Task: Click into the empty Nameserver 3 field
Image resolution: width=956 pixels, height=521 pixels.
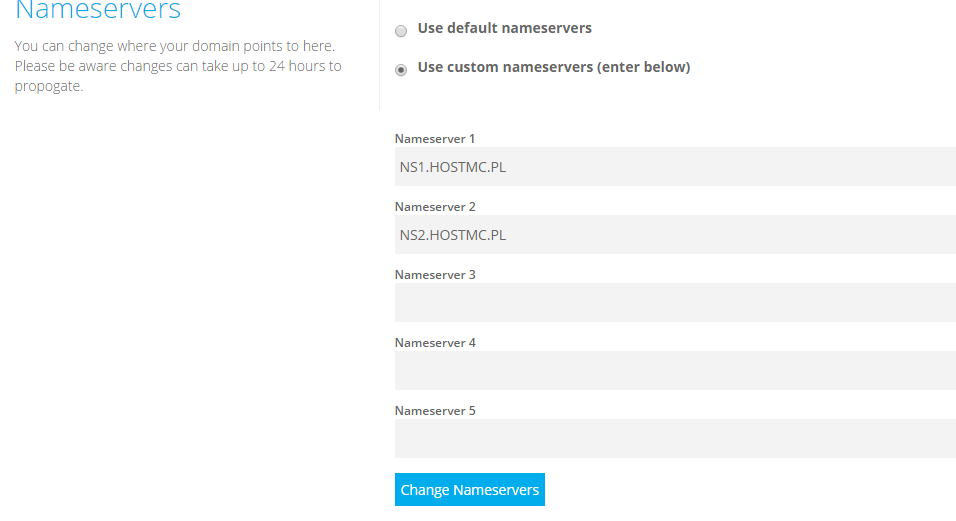Action: tap(675, 302)
